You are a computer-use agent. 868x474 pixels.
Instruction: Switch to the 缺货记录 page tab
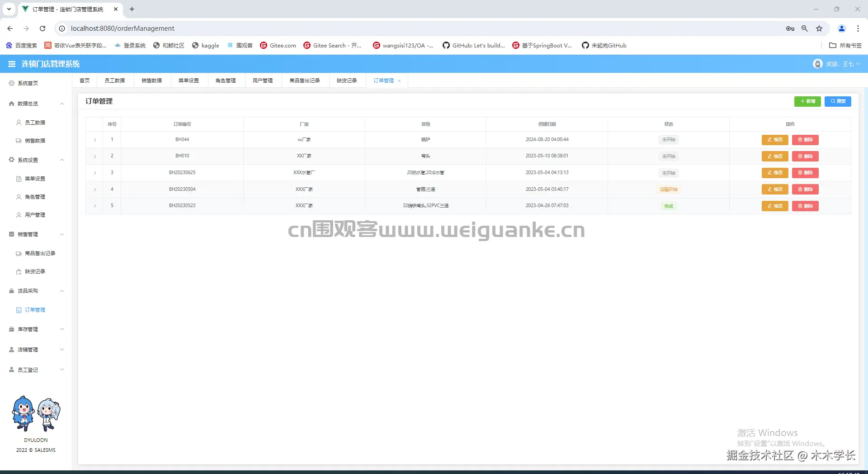tap(347, 81)
